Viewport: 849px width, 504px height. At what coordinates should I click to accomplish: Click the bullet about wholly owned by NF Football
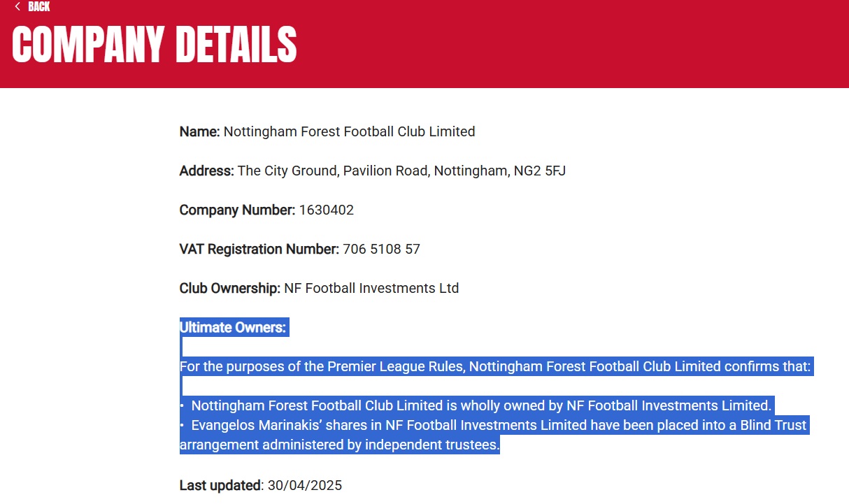click(476, 405)
